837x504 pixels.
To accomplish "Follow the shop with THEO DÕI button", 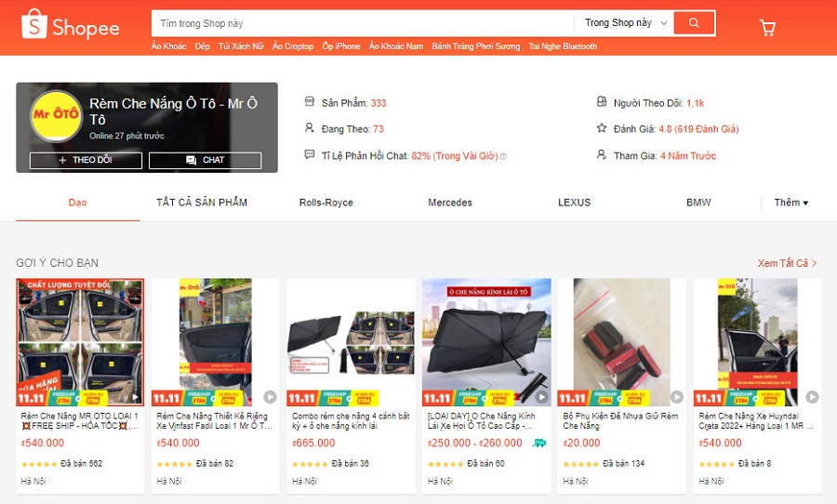I will coord(86,160).
